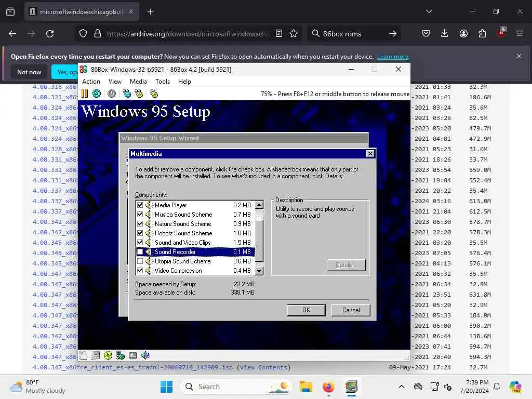
Task: Open Firefox downloads panel
Action: [445, 34]
